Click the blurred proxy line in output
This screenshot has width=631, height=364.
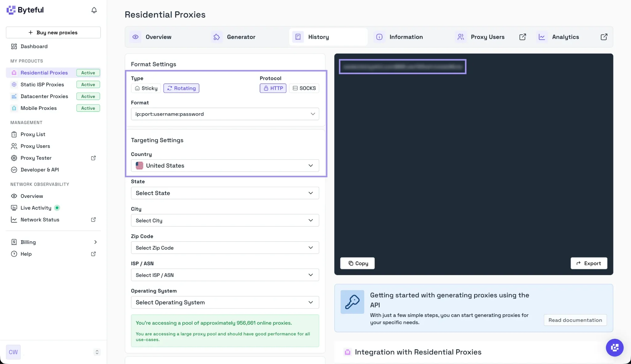click(x=403, y=66)
